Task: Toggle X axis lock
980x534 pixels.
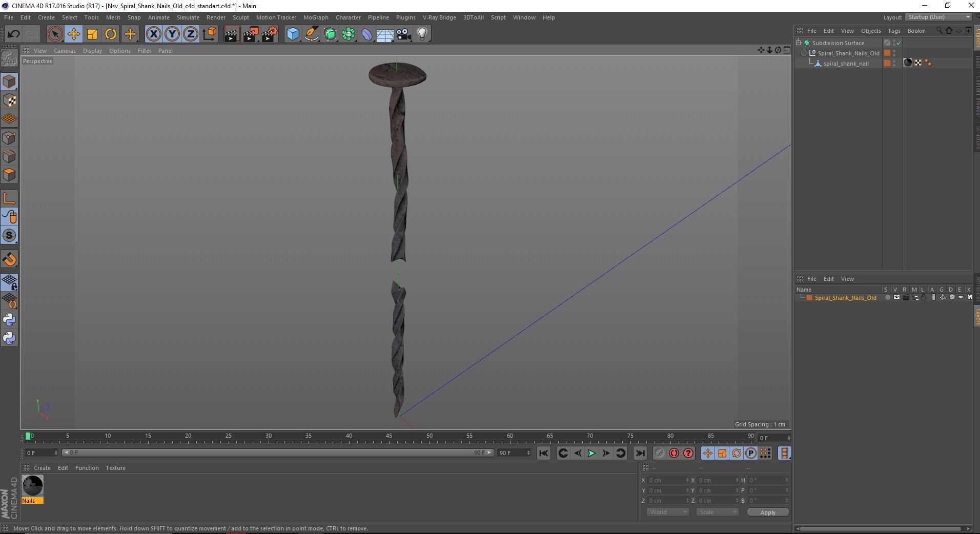Action: [x=153, y=34]
